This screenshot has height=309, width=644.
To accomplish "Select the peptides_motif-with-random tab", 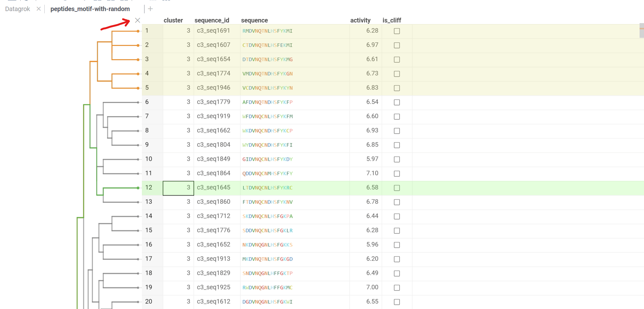I will coord(90,9).
